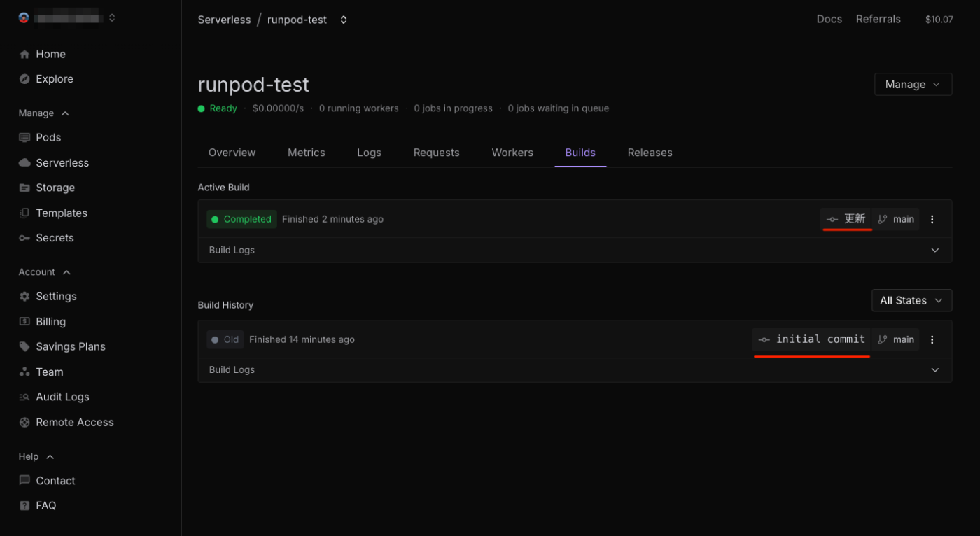Switch to the Overview tab
This screenshot has width=980, height=536.
[x=232, y=153]
